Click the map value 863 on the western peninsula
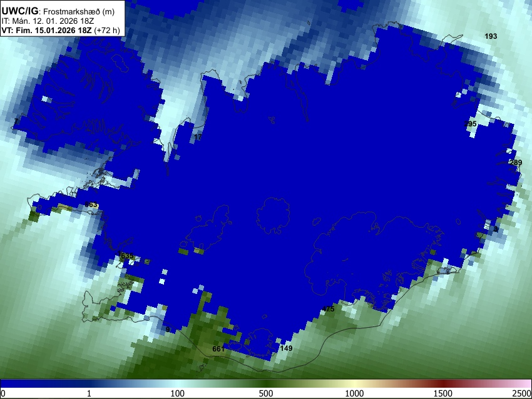This screenshot has width=532, height=399. coord(91,205)
